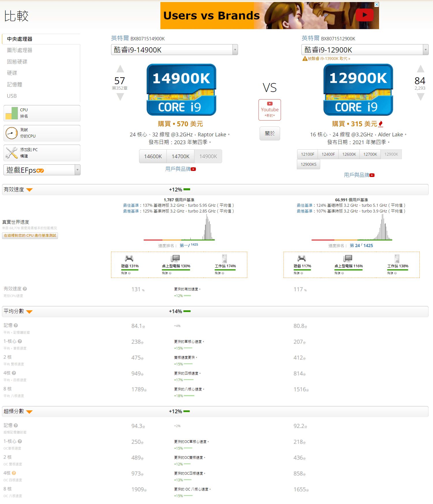Click the 12900K Core i9 chip image
Image resolution: width=433 pixels, height=504 pixels.
pyautogui.click(x=358, y=90)
